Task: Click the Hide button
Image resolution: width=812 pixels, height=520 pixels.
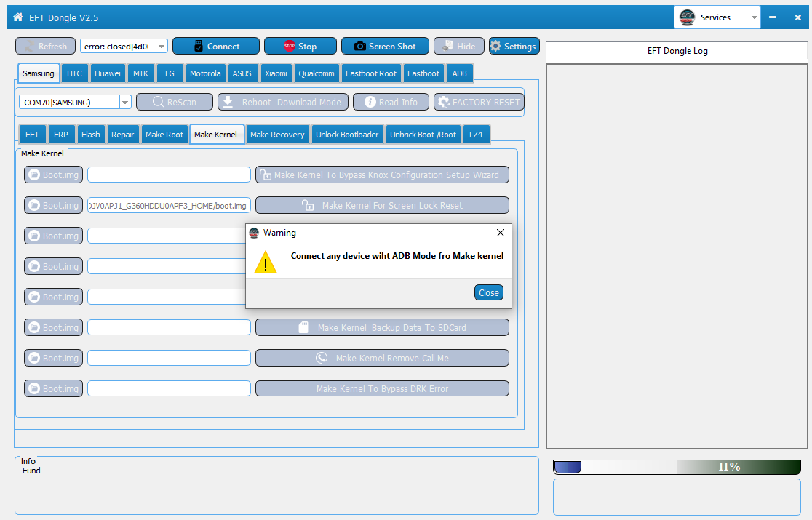Action: coord(459,46)
